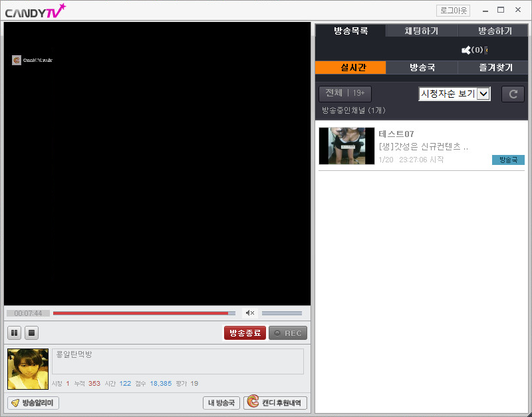Open the 즐겨찾기 favorites tab
The width and height of the screenshot is (532, 417).
[494, 68]
